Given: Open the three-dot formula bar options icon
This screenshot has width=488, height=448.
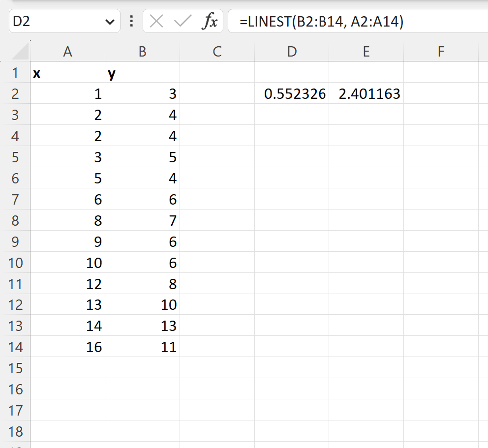Looking at the screenshot, I should (x=131, y=21).
